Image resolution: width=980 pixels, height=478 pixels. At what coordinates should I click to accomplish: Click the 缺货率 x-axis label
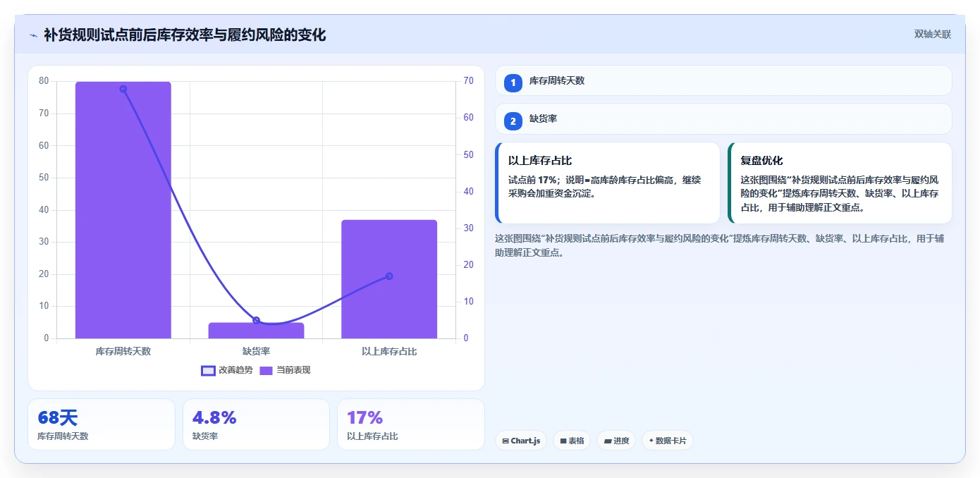(257, 351)
